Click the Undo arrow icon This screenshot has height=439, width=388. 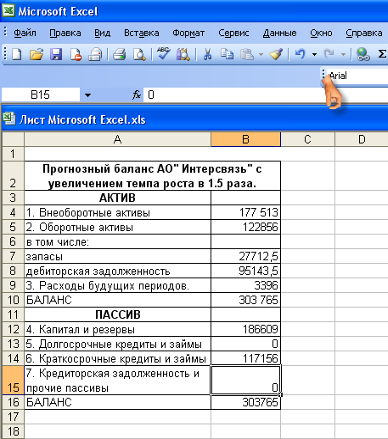pyautogui.click(x=300, y=54)
